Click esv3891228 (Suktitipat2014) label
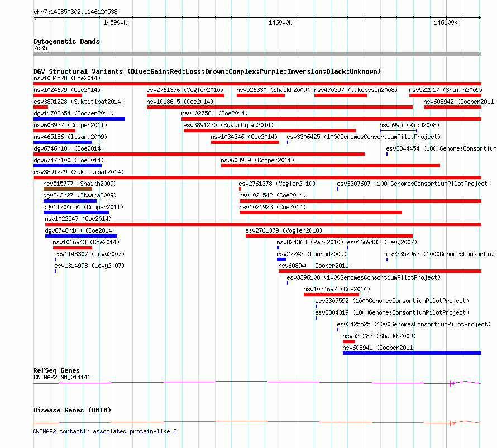The height and width of the screenshot is (448, 497). [x=79, y=102]
